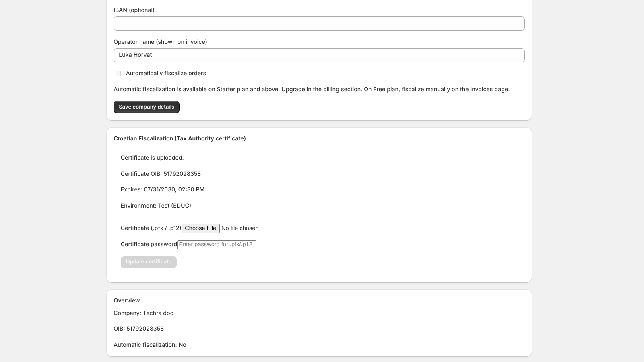Viewport: 644px width, 362px height.
Task: Click the Automatic fiscalization: No line
Action: click(x=150, y=345)
